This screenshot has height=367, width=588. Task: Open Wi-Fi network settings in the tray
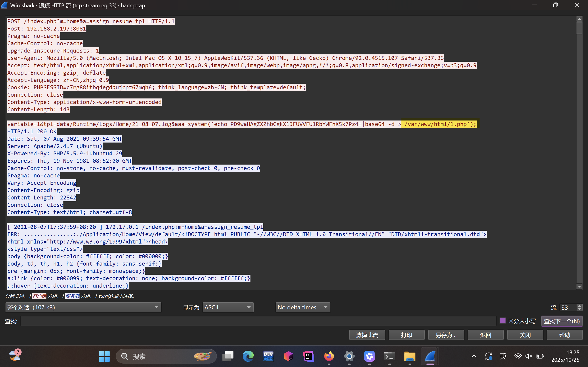518,356
